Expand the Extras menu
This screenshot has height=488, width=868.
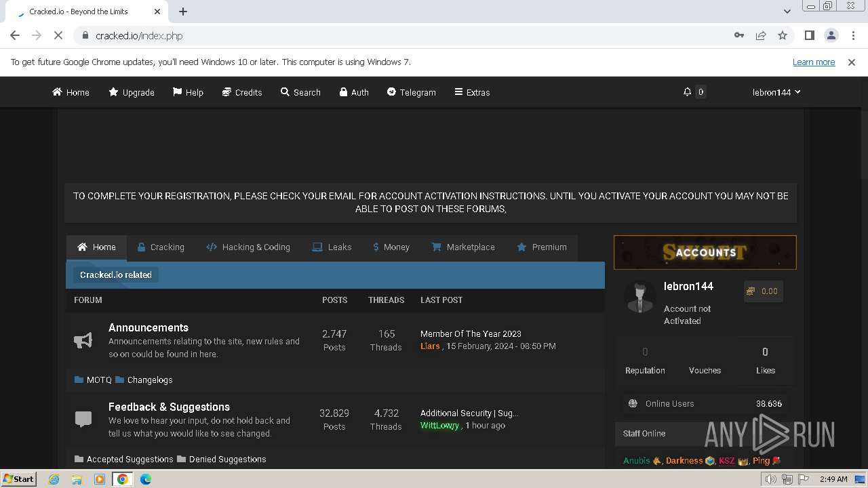tap(472, 92)
